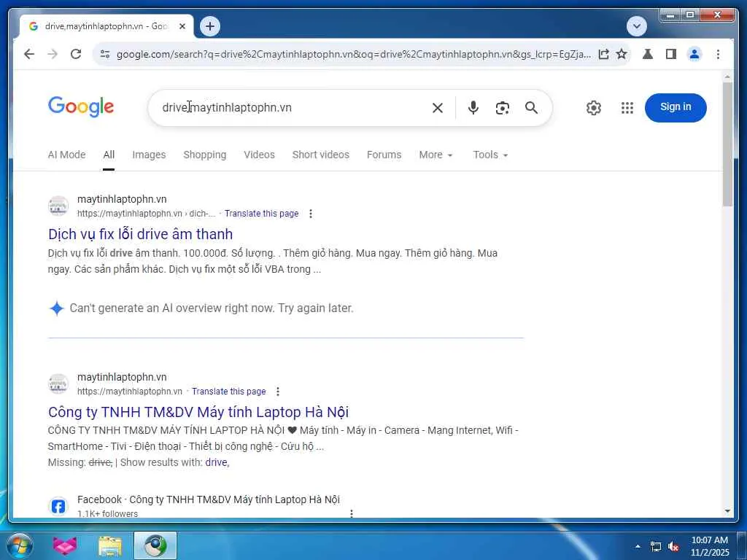Translate the second result page
This screenshot has width=747, height=560.
(x=228, y=392)
